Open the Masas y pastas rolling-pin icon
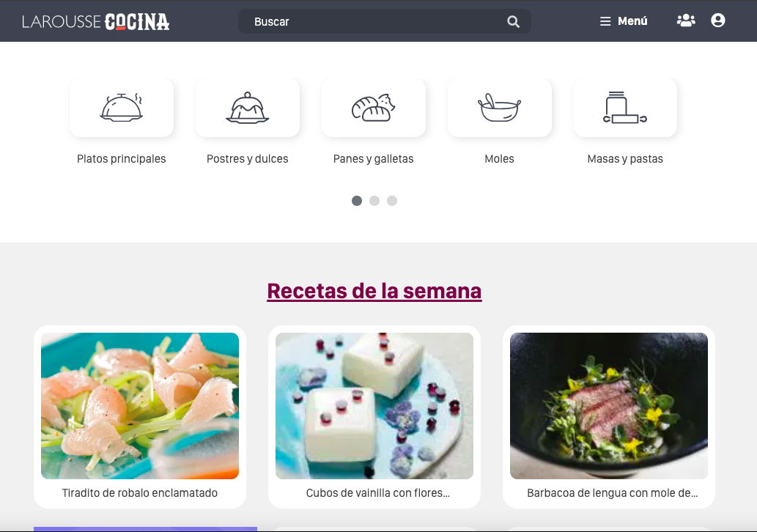This screenshot has width=757, height=532. [x=625, y=108]
